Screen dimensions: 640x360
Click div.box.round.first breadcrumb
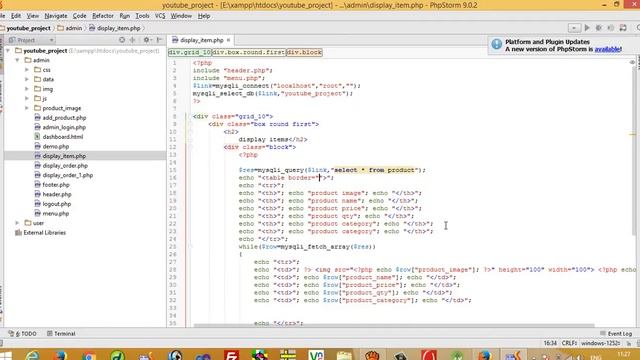pos(249,52)
